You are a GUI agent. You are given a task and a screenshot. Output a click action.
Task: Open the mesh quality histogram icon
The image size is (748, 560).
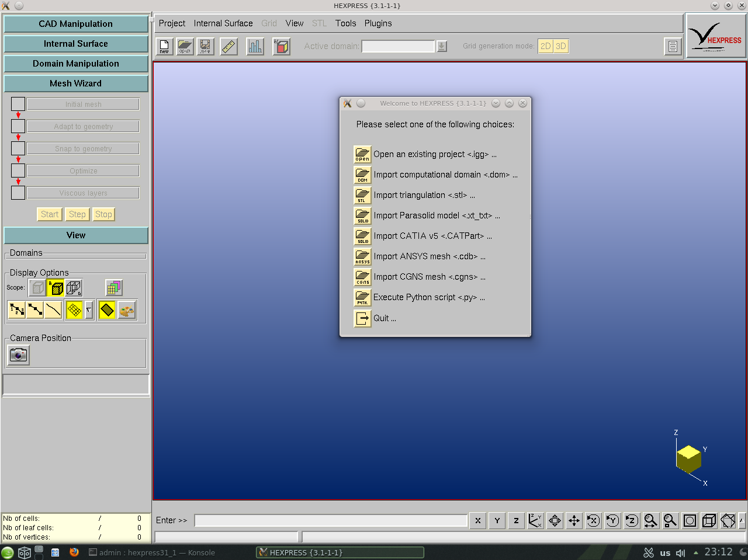pyautogui.click(x=255, y=46)
